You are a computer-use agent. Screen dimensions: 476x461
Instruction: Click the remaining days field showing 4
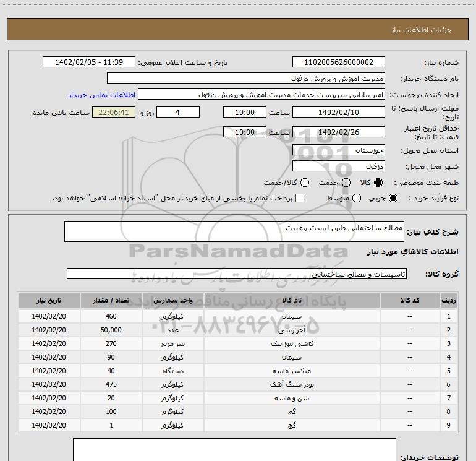pos(178,112)
